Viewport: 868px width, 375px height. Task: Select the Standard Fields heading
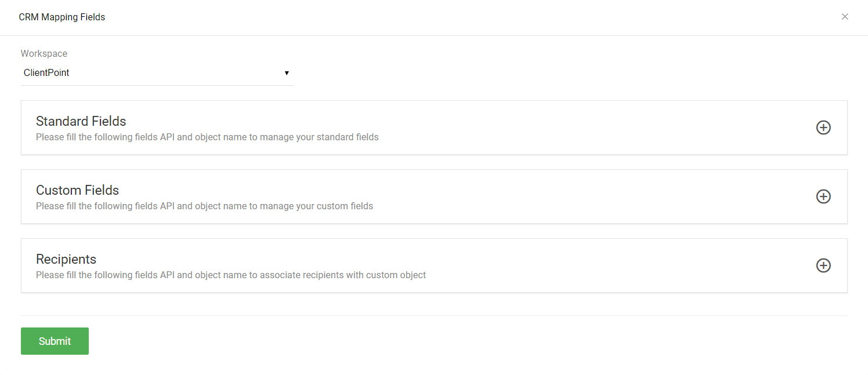click(81, 121)
